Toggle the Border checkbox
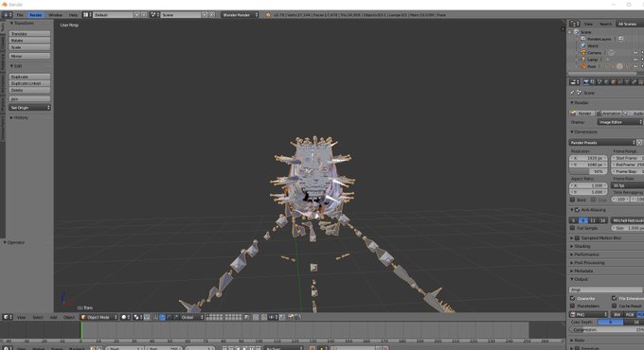The height and width of the screenshot is (350, 644). [573, 200]
